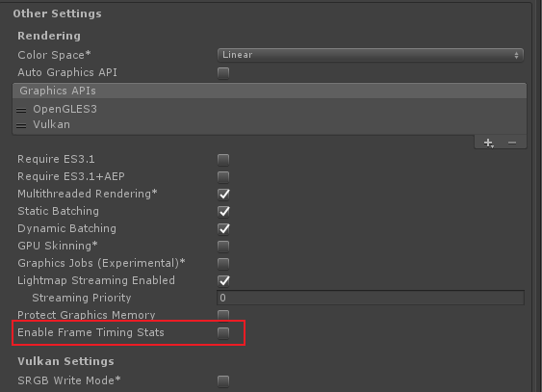This screenshot has width=542, height=392.
Task: Toggle the SRGB Write Mode checkbox
Action: tap(223, 381)
